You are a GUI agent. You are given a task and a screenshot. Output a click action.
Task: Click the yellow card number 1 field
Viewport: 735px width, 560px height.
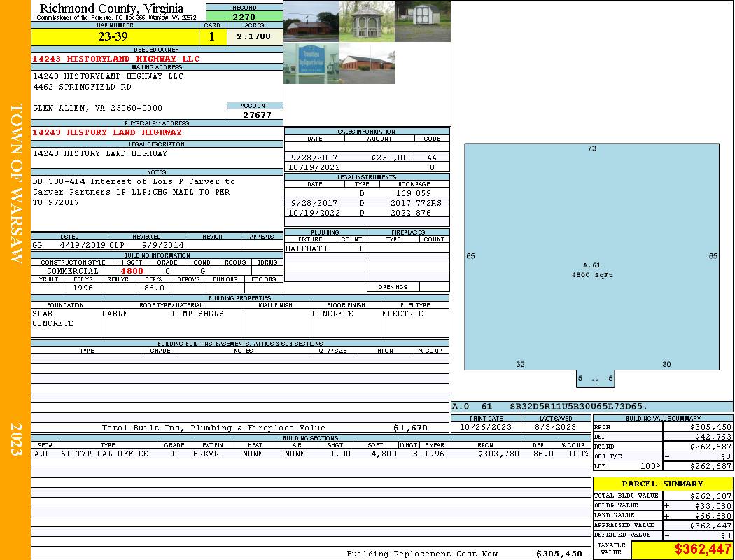(212, 36)
